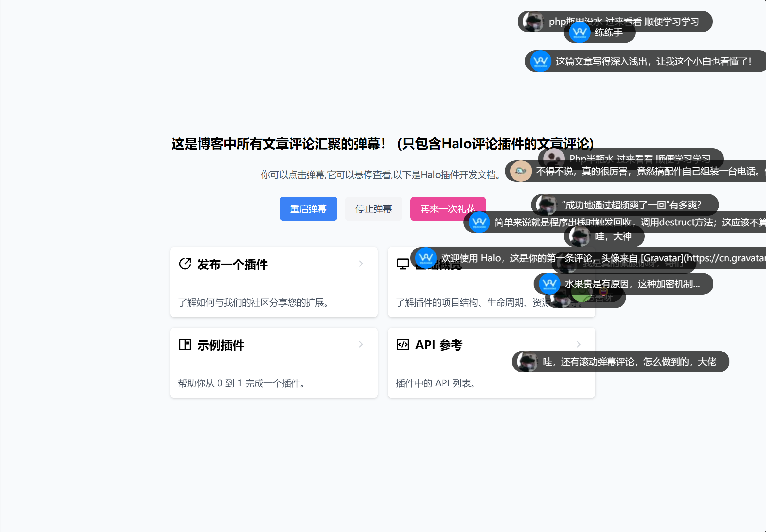Click the code icon beside API 参考
The width and height of the screenshot is (766, 532).
click(x=402, y=344)
